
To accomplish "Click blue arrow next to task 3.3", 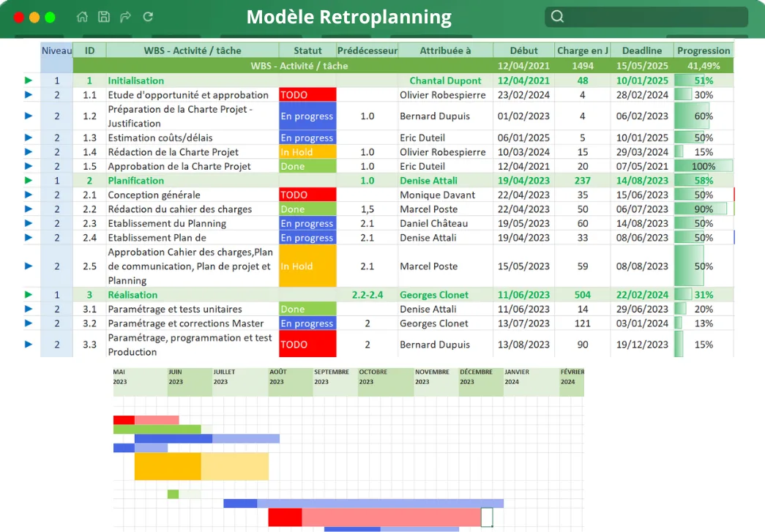I will coord(29,344).
